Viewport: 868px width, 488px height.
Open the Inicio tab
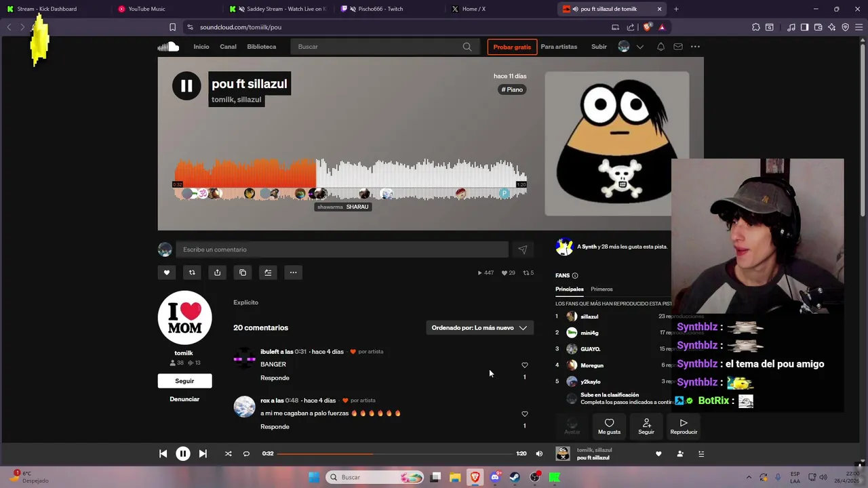click(x=201, y=47)
